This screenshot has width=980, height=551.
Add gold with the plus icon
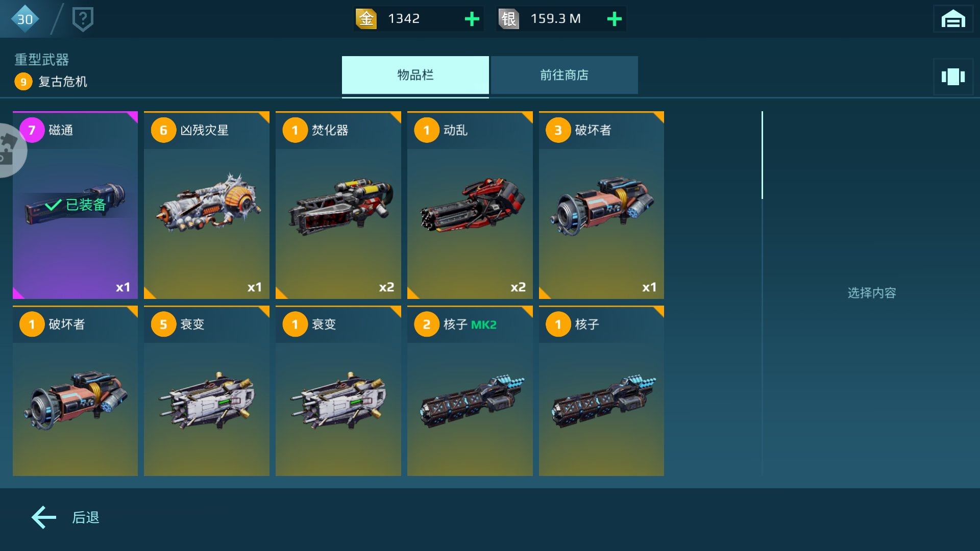click(472, 19)
